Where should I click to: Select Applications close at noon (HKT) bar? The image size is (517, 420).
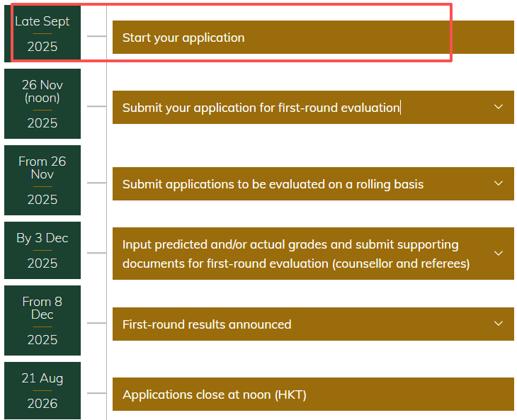pos(313,394)
